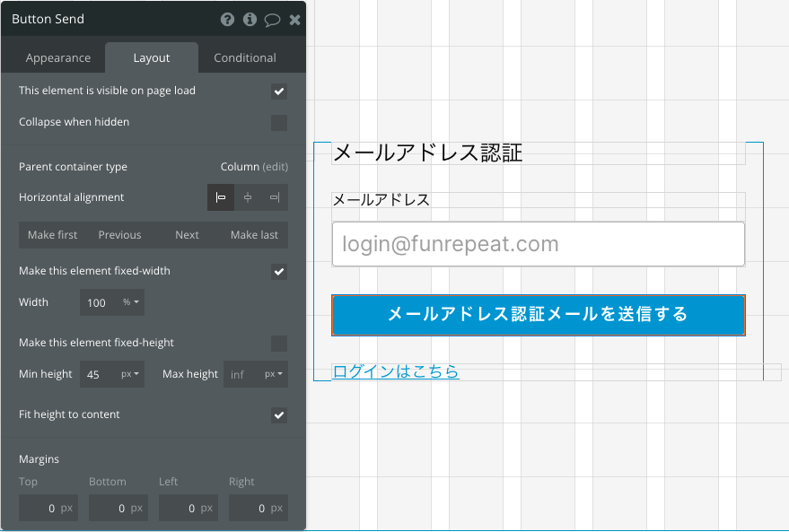Open the help question mark icon
789x532 pixels.
(227, 20)
